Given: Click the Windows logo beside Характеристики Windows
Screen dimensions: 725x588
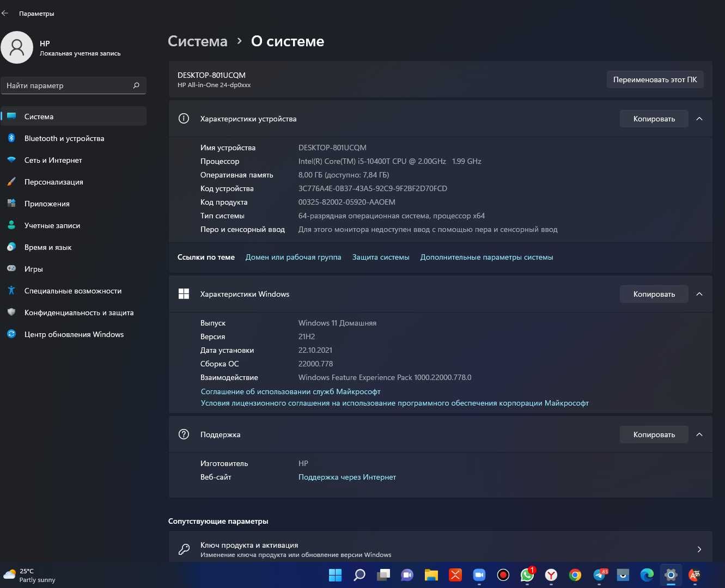Looking at the screenshot, I should click(184, 294).
